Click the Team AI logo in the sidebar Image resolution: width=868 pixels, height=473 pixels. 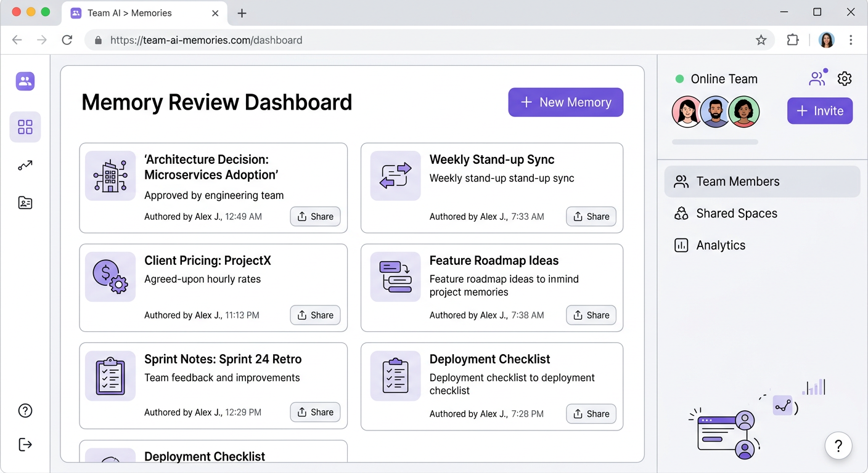(x=25, y=81)
